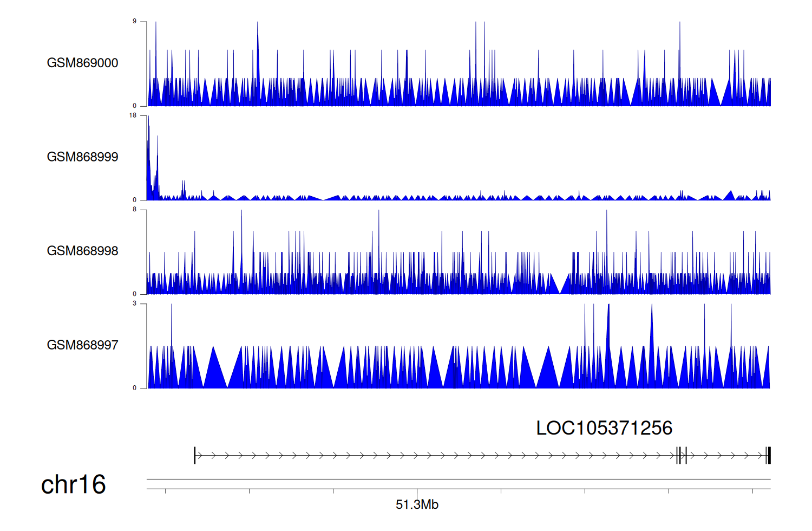Click the terminal exon block at gene's right end
Viewport: 812px width, 531px height.
(x=768, y=456)
